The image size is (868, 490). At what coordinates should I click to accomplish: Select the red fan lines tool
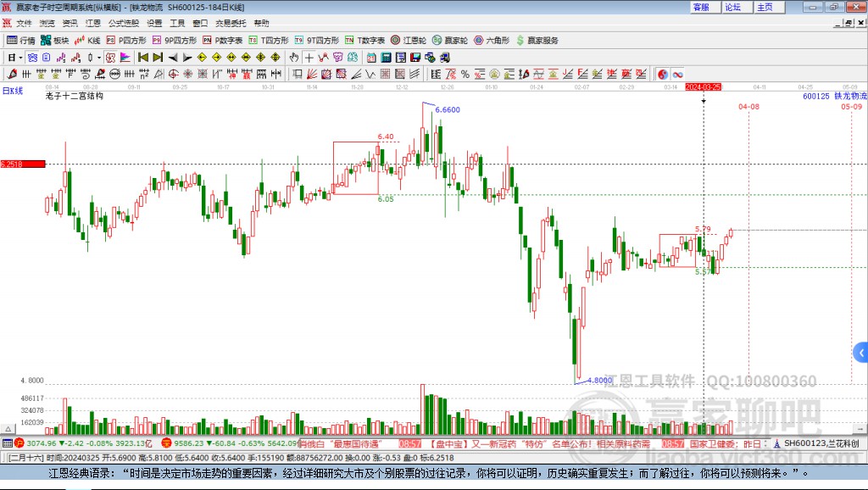(312, 75)
